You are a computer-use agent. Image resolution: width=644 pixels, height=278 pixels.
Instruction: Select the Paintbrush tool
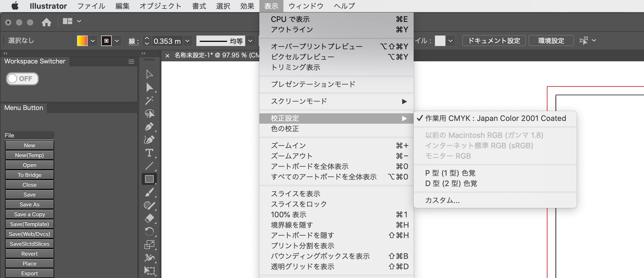click(149, 192)
